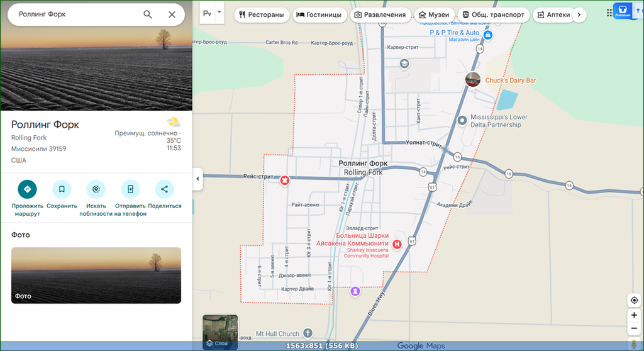The image size is (644, 351).
Task: Click the school marker near Карвер-стрит
Action: click(404, 64)
